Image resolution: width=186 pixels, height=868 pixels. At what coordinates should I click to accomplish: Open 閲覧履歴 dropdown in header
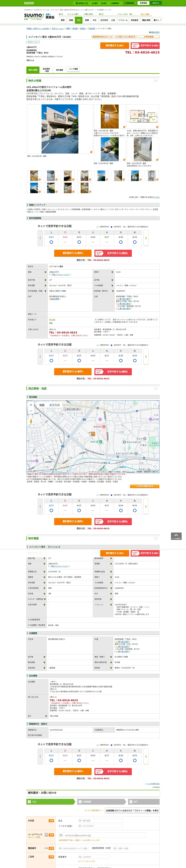(x=130, y=3)
